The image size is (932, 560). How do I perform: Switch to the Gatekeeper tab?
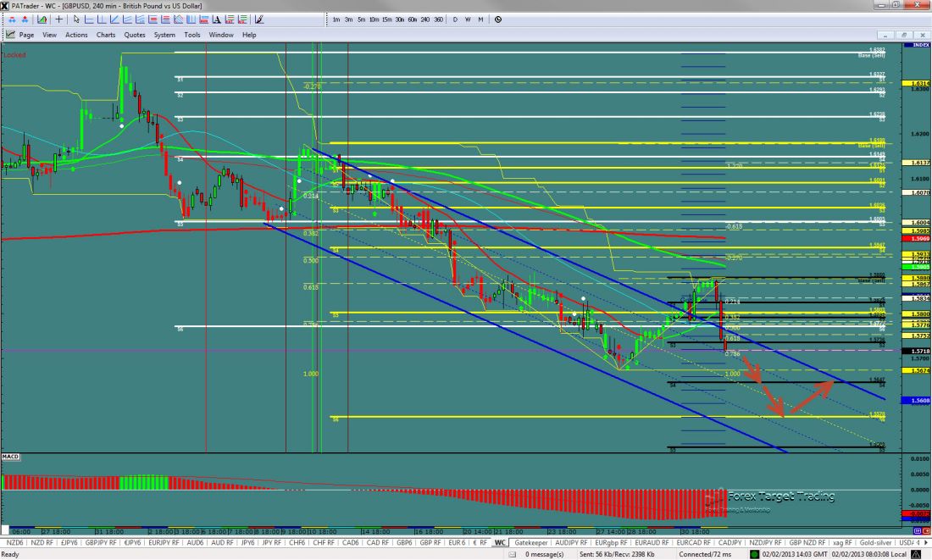532,542
